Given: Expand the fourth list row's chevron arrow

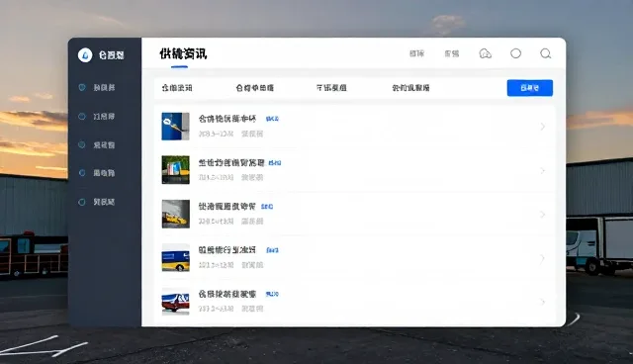Looking at the screenshot, I should [543, 258].
